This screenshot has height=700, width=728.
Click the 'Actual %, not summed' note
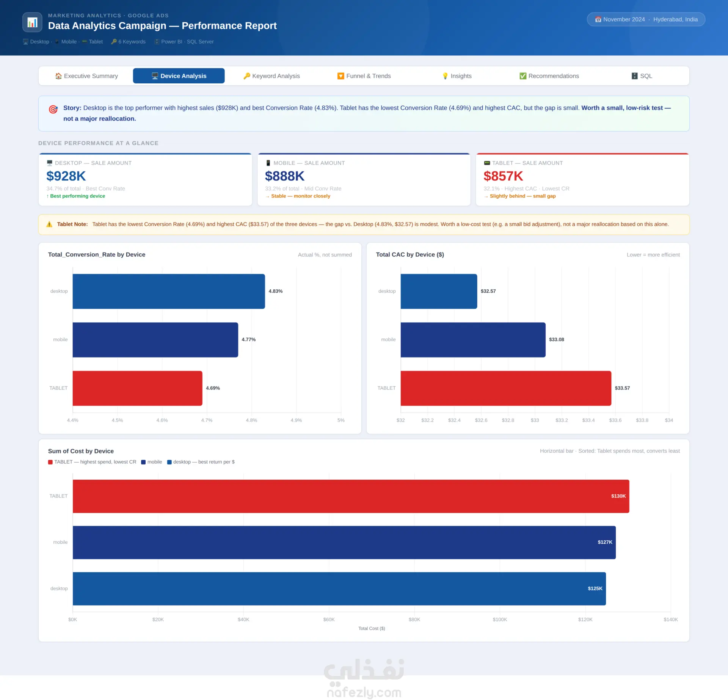[325, 255]
